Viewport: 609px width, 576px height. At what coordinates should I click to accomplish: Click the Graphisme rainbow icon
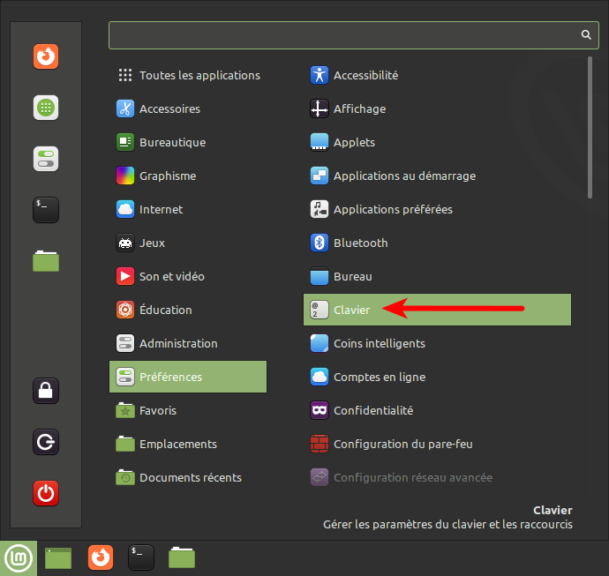125,176
